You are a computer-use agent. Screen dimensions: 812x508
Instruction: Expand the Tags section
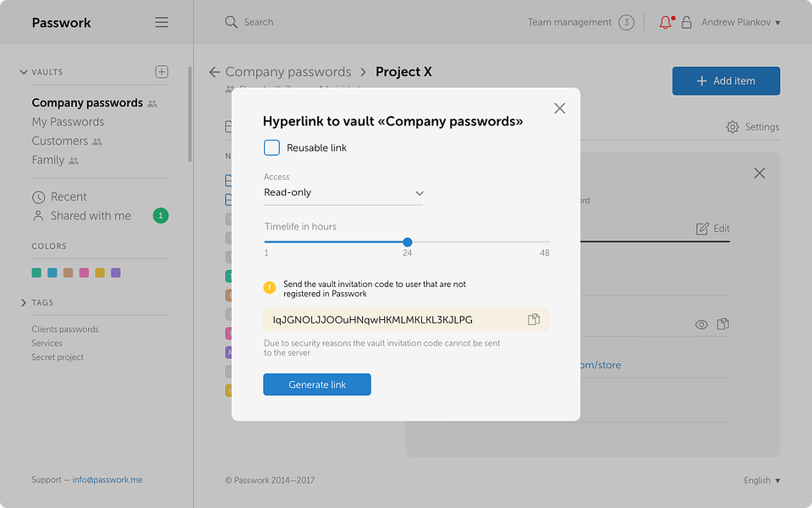click(24, 303)
